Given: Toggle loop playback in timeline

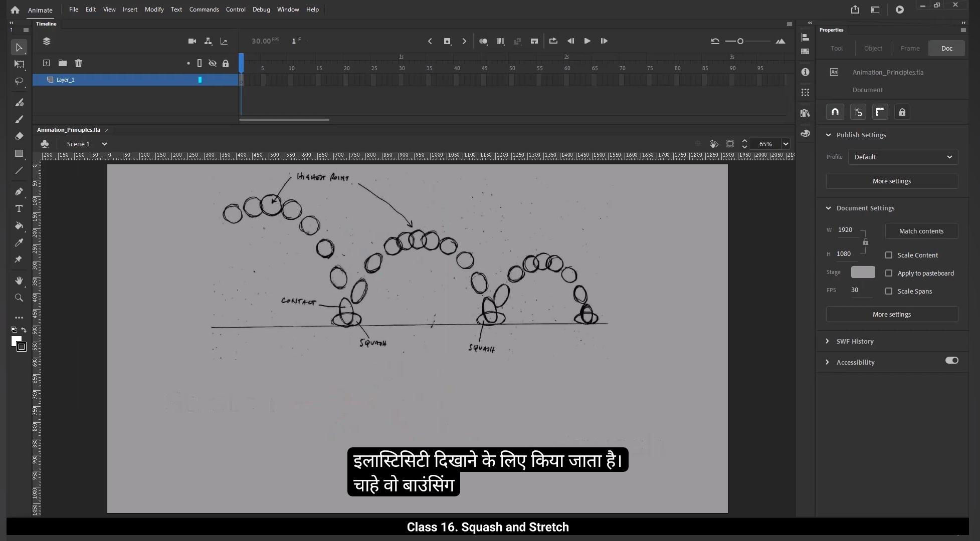Looking at the screenshot, I should (553, 41).
